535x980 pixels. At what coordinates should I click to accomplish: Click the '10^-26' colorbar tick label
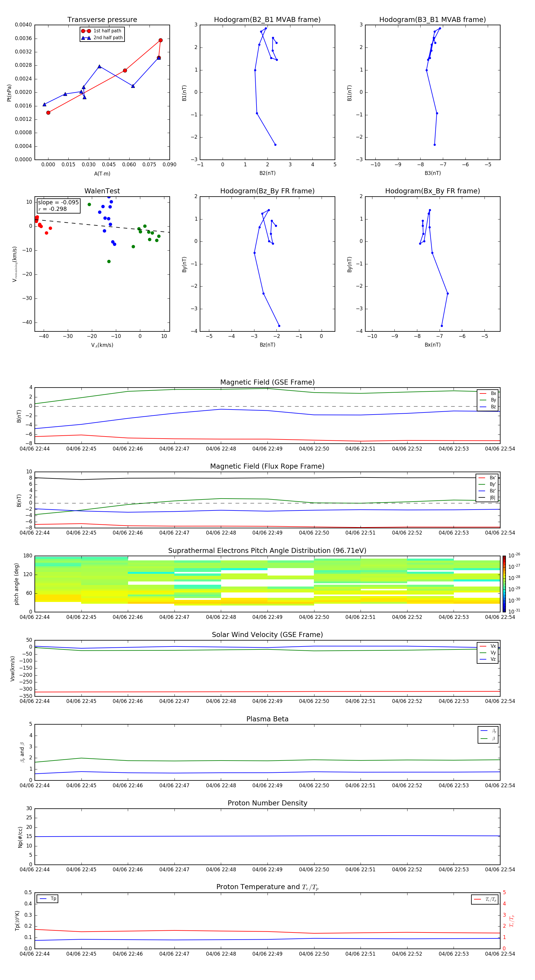click(x=514, y=555)
